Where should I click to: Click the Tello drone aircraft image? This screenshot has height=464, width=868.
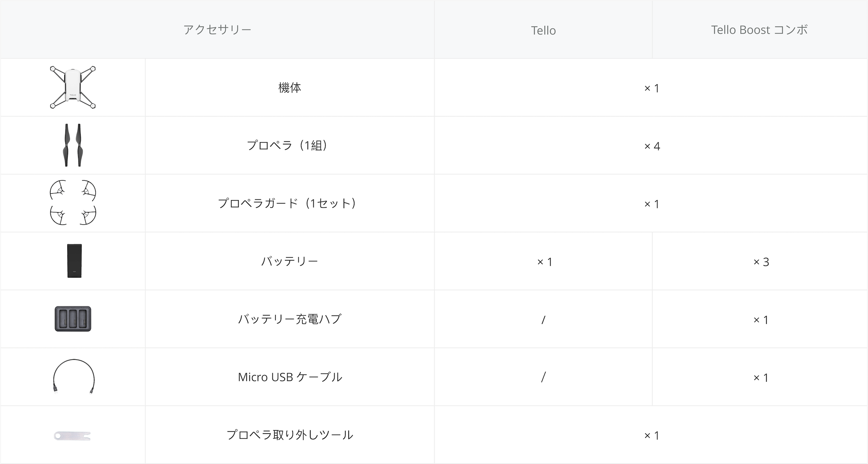(73, 87)
